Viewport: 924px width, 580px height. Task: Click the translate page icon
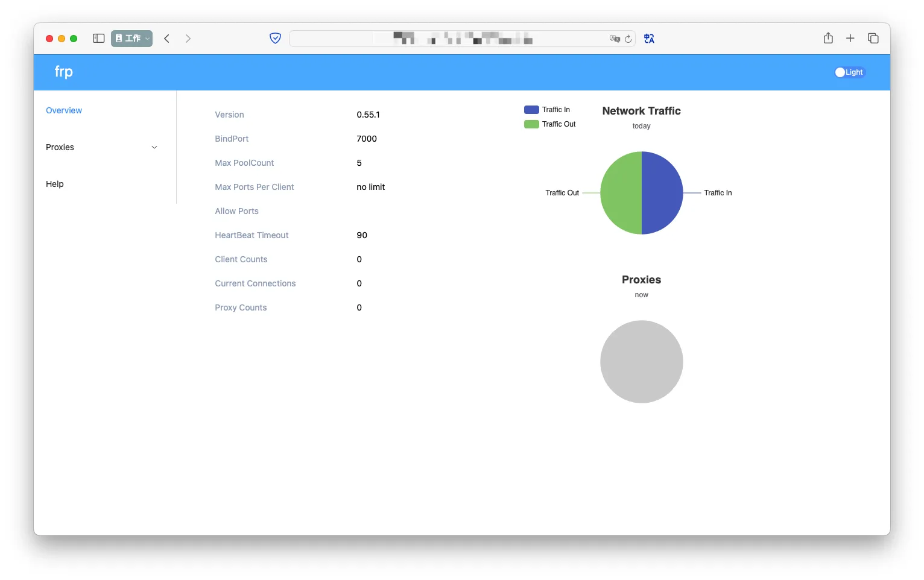[x=649, y=39]
